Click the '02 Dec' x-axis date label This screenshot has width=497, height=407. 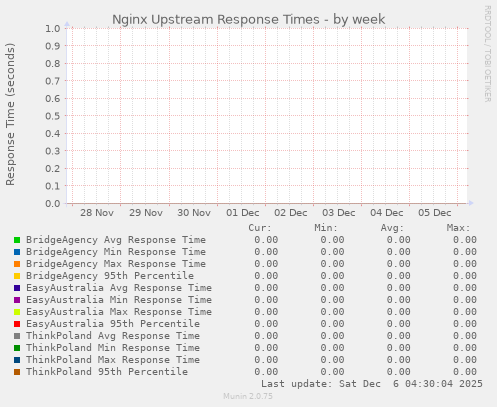(x=291, y=213)
